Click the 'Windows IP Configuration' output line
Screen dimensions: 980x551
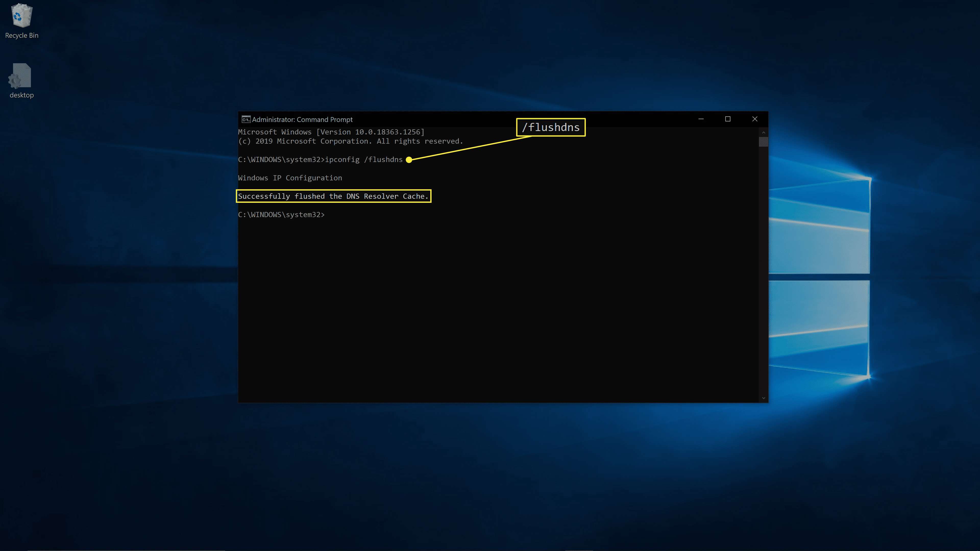[x=290, y=178]
